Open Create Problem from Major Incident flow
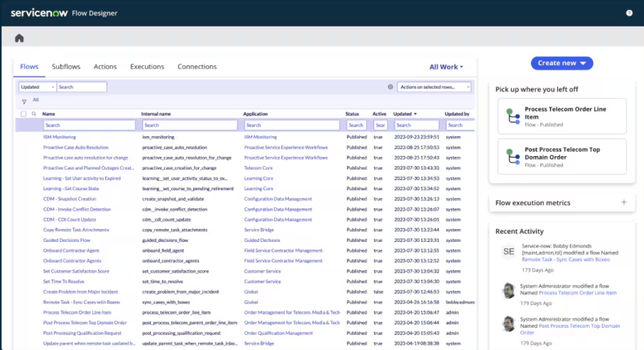Screen dimensions: 644x350 [80, 292]
